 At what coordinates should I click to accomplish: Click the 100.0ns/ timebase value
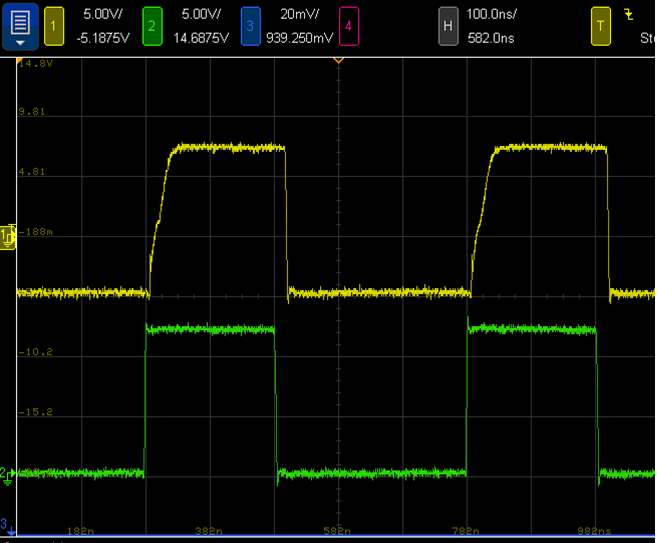tap(494, 16)
